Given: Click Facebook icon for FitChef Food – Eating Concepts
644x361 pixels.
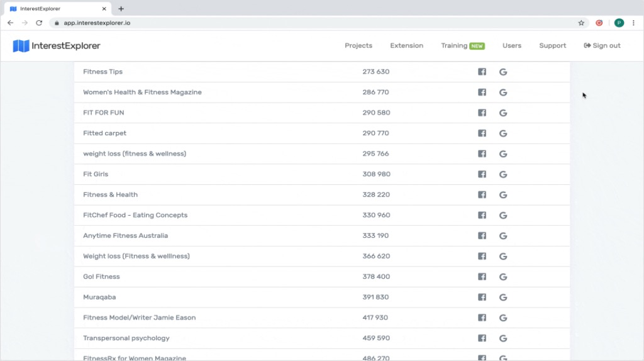Looking at the screenshot, I should point(482,215).
